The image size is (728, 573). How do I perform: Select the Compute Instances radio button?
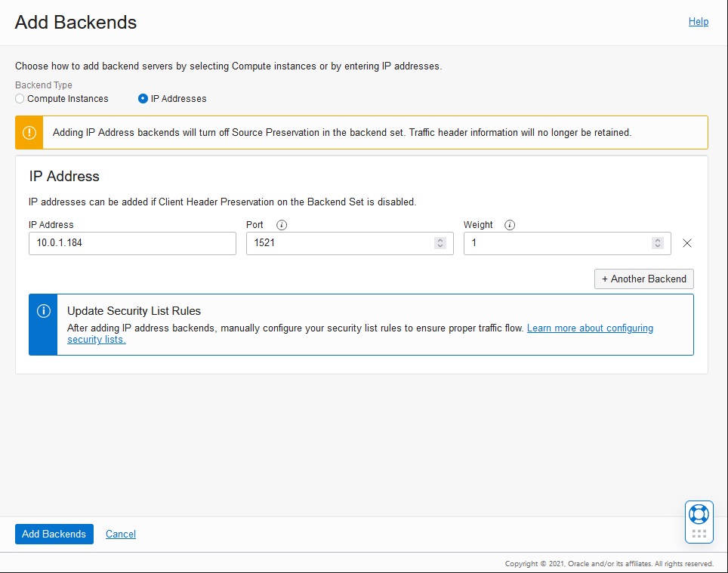tap(20, 99)
